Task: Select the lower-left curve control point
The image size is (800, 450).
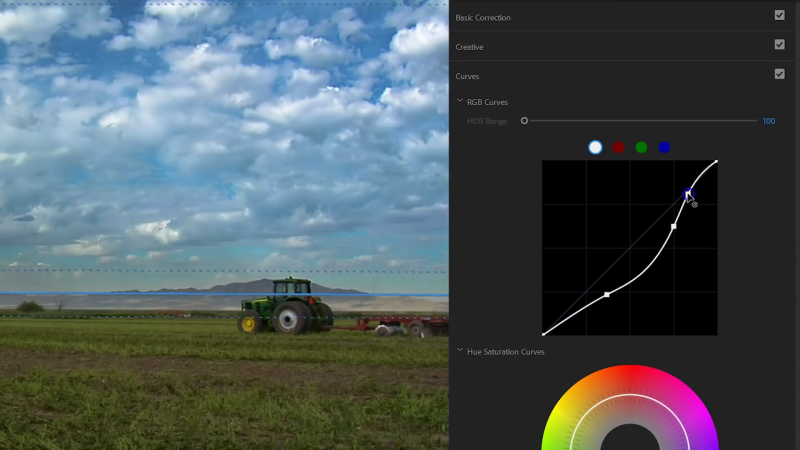Action: pos(607,294)
